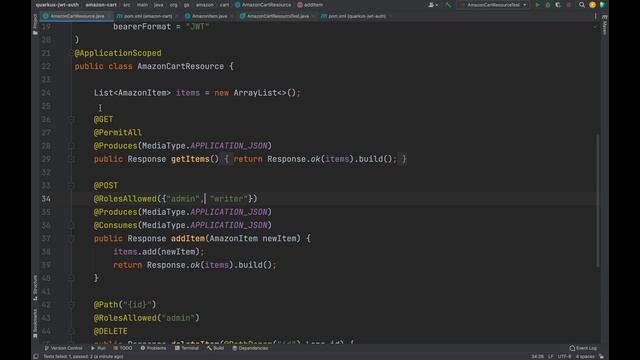Click the editor vertical scrollbar

[598, 200]
